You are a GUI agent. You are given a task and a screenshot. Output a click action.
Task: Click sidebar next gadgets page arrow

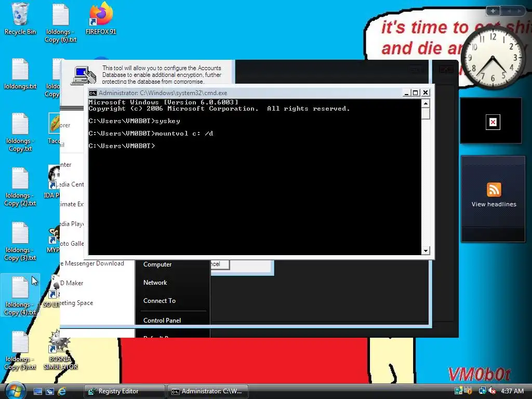[520, 11]
